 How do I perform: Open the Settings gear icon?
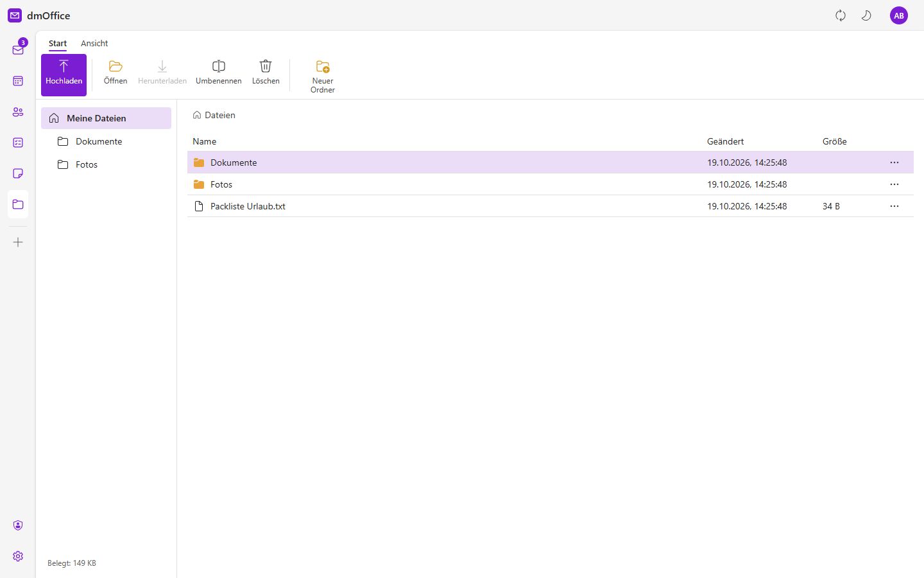click(18, 556)
